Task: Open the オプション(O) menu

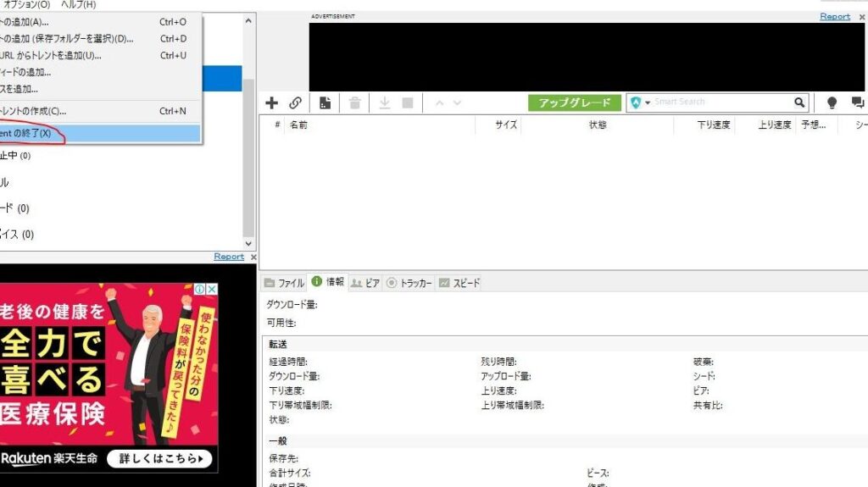Action: click(27, 5)
